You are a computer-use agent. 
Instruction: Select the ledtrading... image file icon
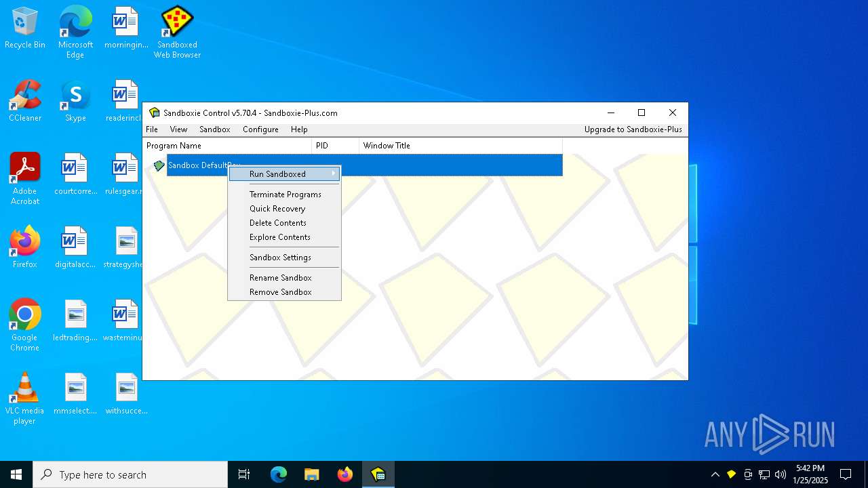click(x=75, y=321)
